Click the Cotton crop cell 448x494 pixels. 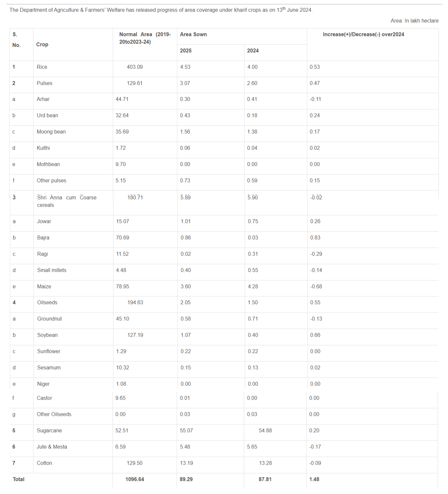(x=44, y=463)
